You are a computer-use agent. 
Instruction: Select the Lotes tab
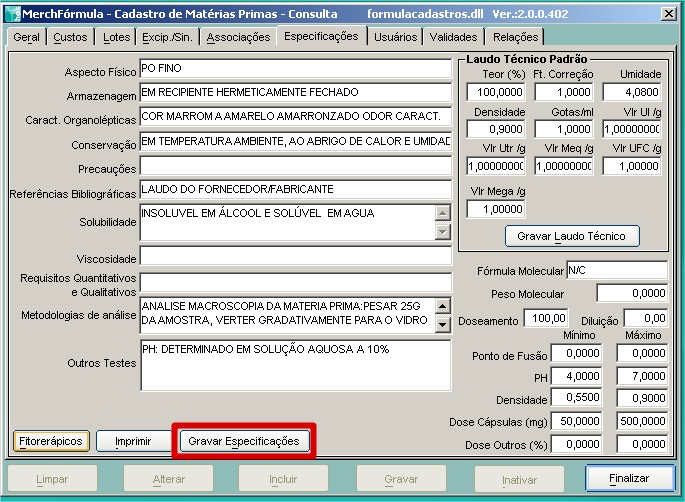pos(117,37)
